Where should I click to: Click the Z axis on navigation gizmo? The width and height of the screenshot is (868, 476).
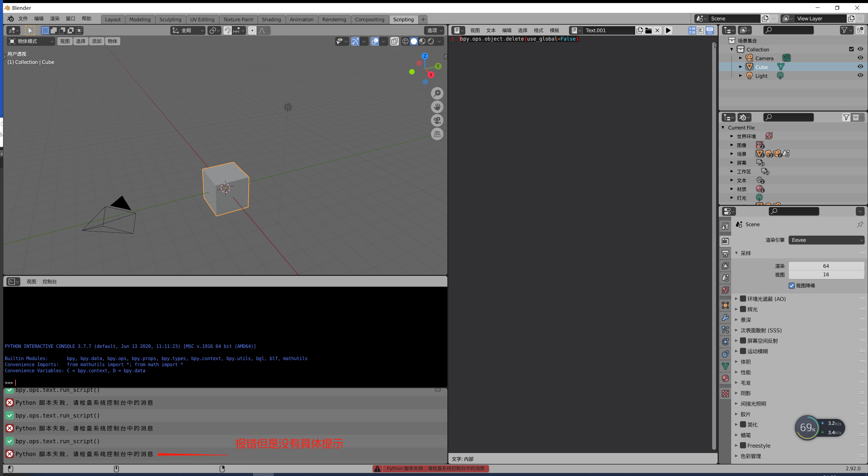coord(425,56)
